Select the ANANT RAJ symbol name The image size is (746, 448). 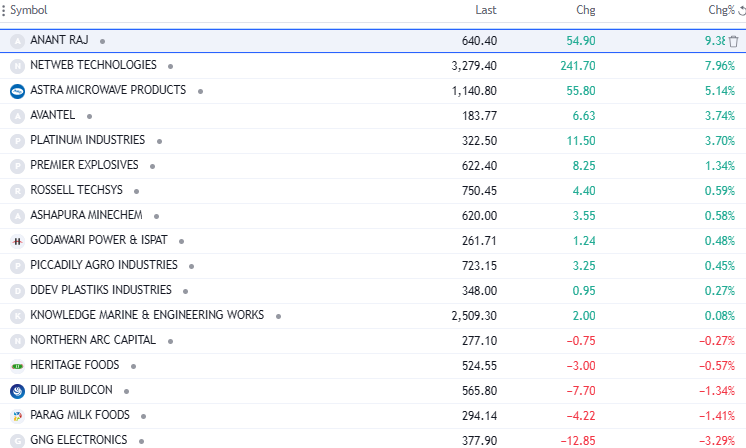click(x=59, y=40)
